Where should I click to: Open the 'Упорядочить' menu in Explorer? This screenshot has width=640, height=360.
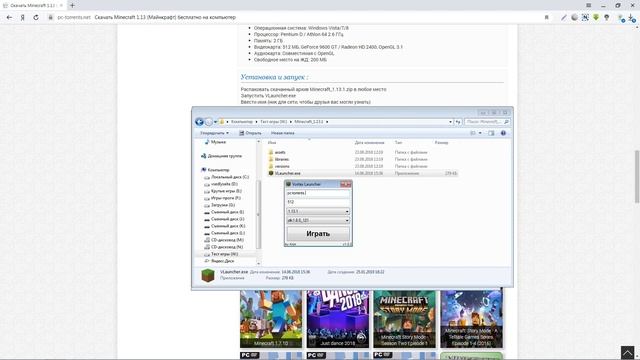point(214,133)
